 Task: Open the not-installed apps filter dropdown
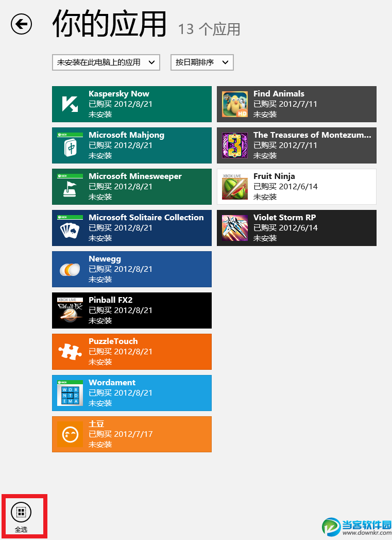106,62
